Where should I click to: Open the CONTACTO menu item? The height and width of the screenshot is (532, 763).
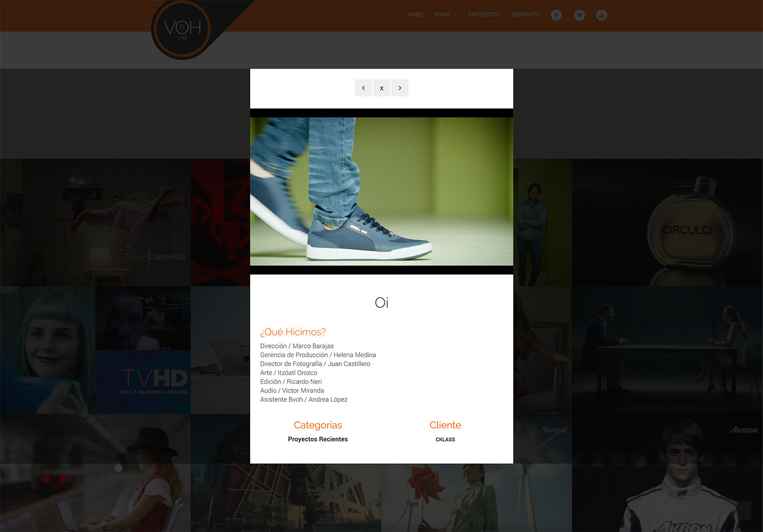pyautogui.click(x=525, y=15)
